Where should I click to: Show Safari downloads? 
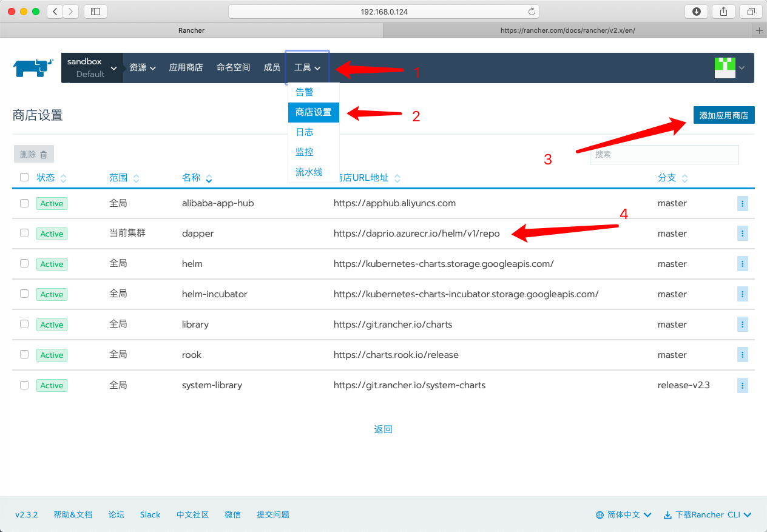click(696, 11)
